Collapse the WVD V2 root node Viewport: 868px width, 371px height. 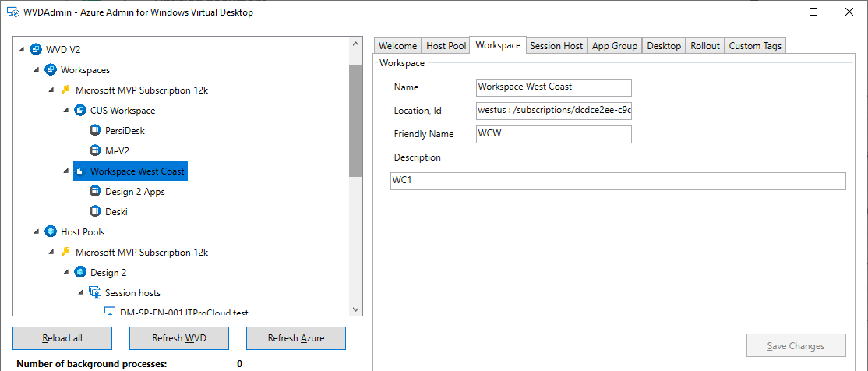pyautogui.click(x=22, y=50)
